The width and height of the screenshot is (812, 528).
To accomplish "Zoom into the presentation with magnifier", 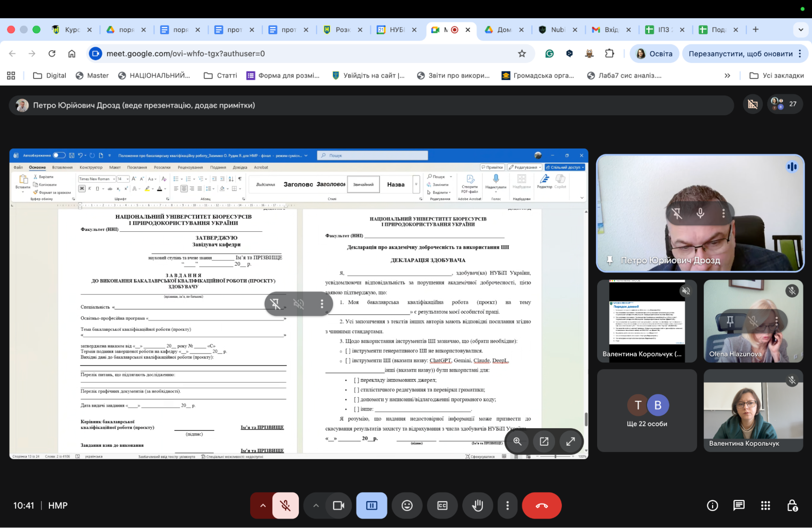I will coord(517,441).
